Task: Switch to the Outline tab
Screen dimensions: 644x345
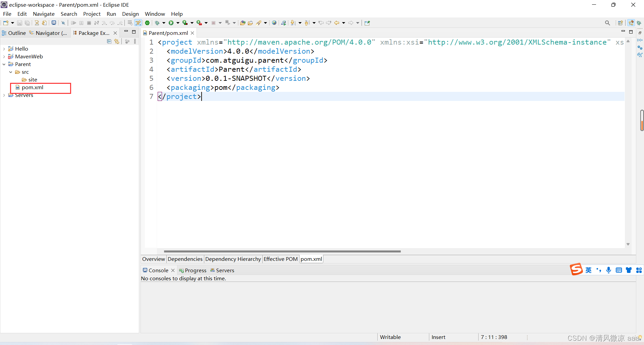Action: (14, 33)
